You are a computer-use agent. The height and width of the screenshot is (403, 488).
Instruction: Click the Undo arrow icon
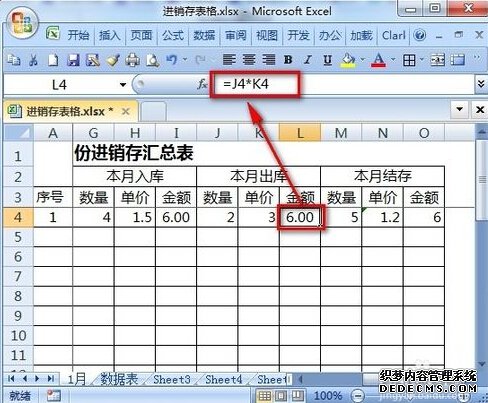[172, 60]
